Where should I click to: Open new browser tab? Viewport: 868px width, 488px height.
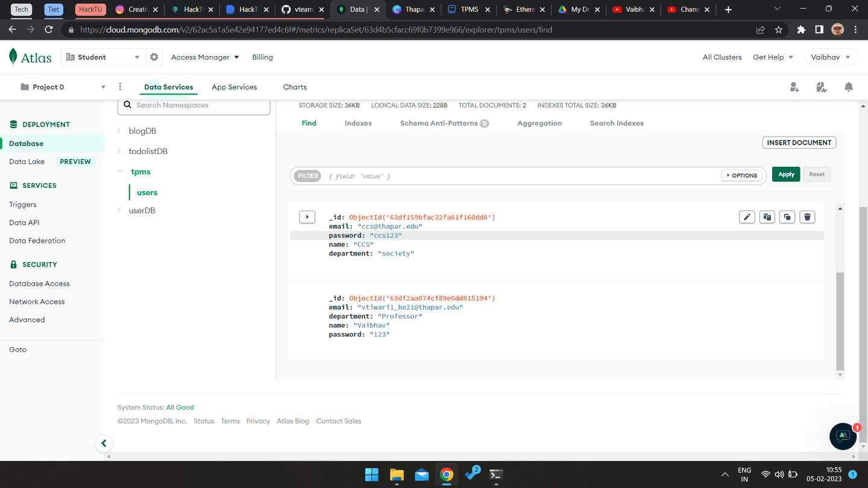click(x=728, y=10)
